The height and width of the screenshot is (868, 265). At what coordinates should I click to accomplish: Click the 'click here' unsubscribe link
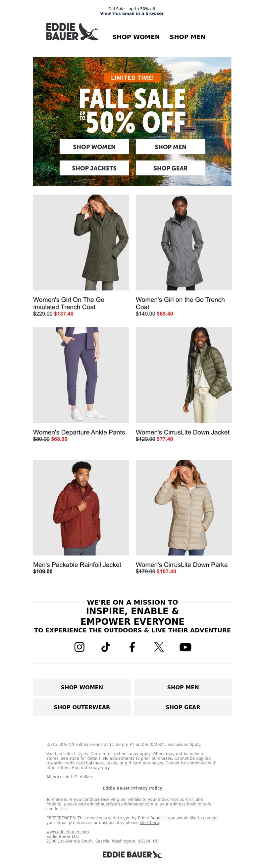149,822
